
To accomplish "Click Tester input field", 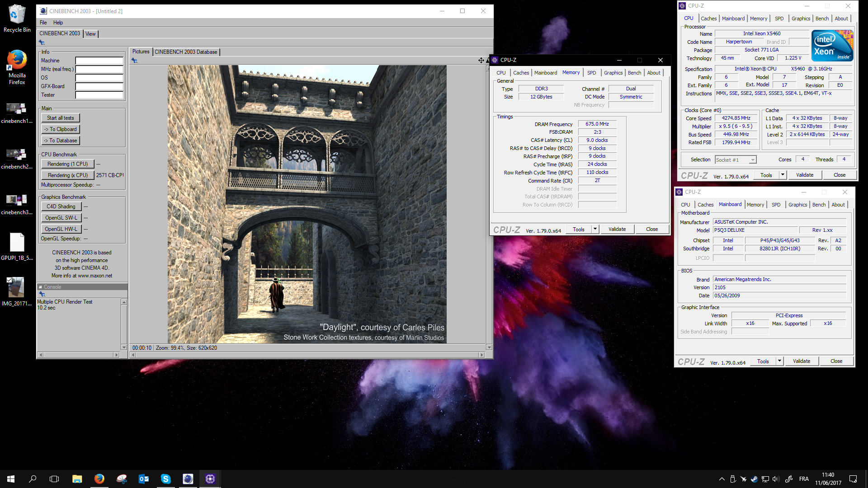I will click(99, 95).
